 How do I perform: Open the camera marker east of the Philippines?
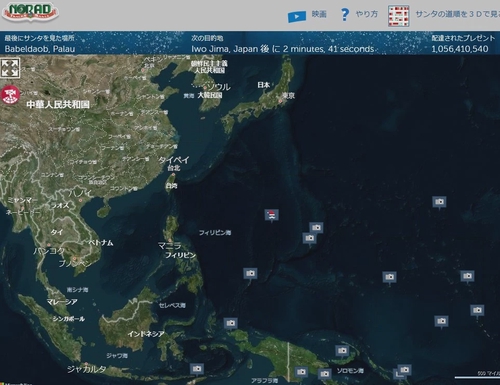click(x=250, y=274)
